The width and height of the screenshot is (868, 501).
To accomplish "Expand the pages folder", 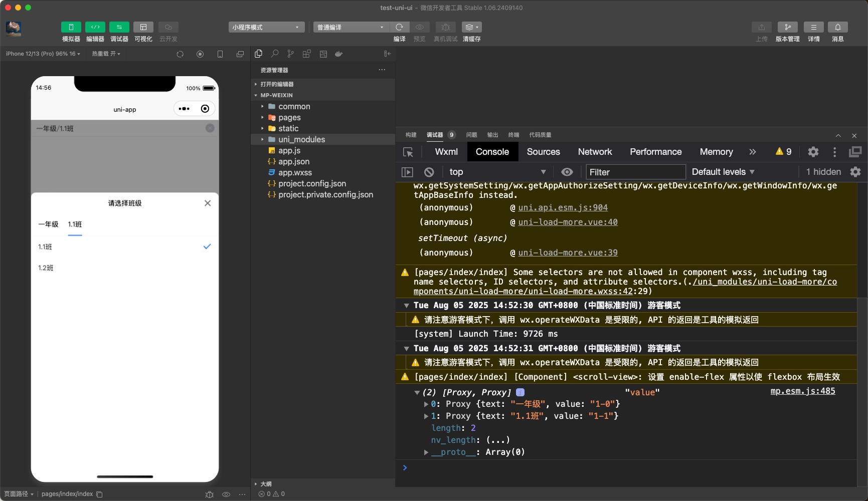I will click(x=323, y=117).
